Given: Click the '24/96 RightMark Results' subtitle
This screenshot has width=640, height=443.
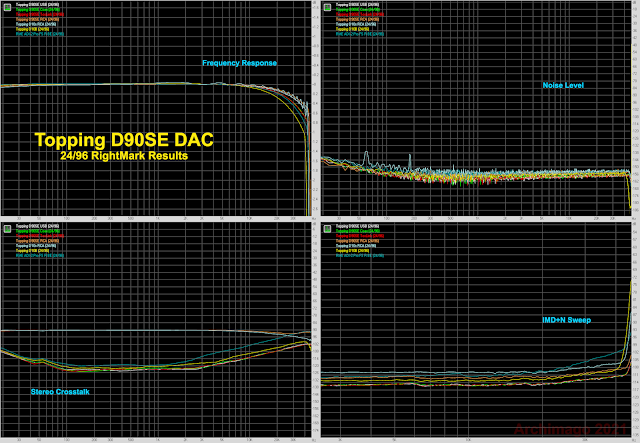Looking at the screenshot, I should click(124, 156).
